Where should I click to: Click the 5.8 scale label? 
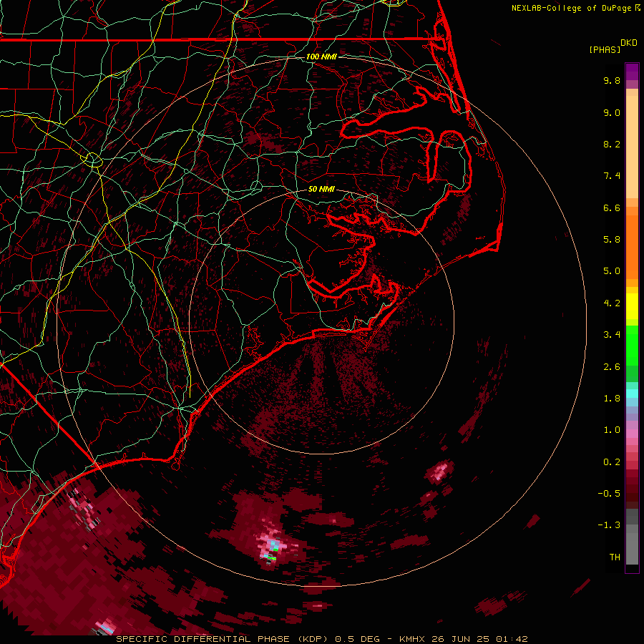[612, 240]
